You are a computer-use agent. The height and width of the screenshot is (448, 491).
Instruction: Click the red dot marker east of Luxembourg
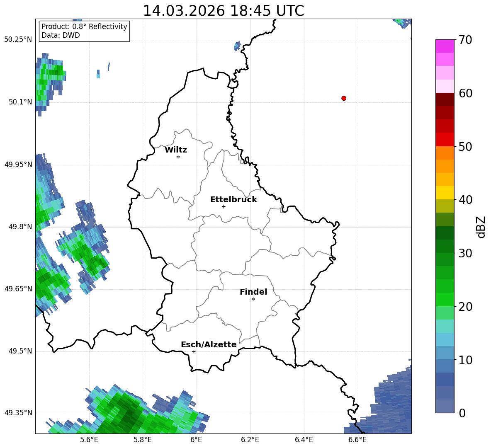pyautogui.click(x=344, y=98)
